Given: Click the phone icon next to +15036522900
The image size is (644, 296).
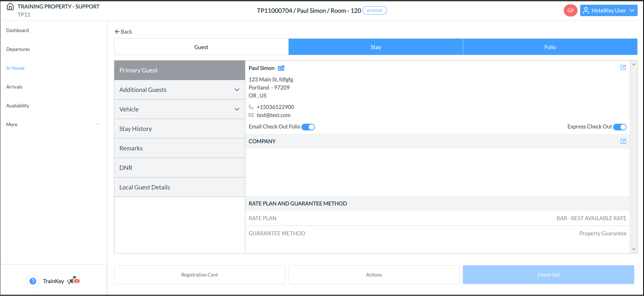Looking at the screenshot, I should click(x=251, y=107).
